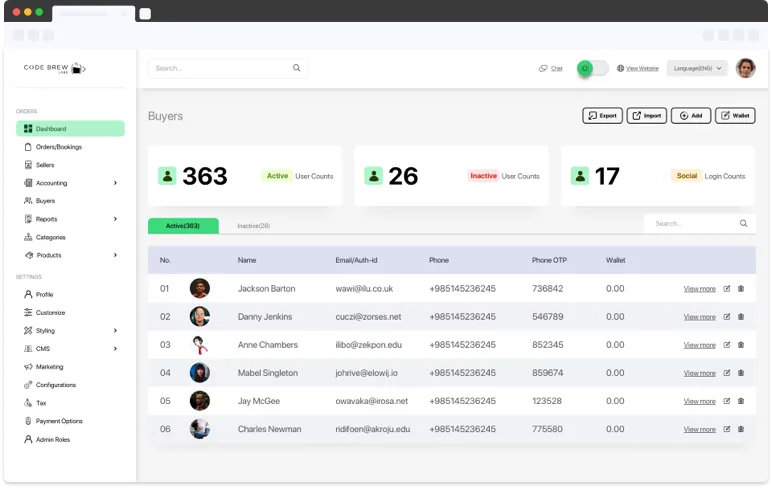Viewport: 772px width, 488px height.
Task: Expand the Accounting submenu
Action: [115, 183]
